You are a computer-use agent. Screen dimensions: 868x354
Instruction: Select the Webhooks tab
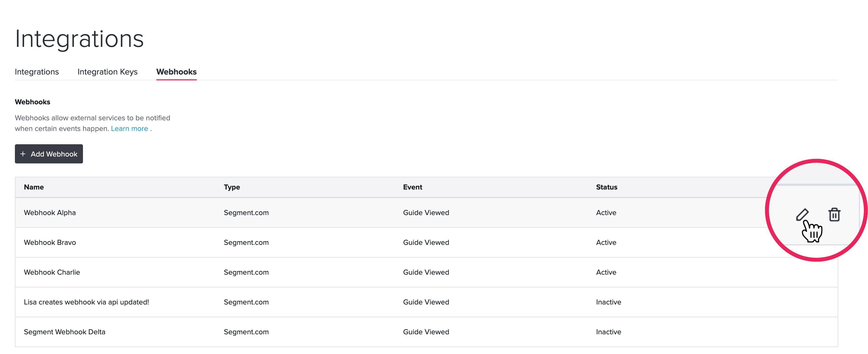click(x=176, y=72)
